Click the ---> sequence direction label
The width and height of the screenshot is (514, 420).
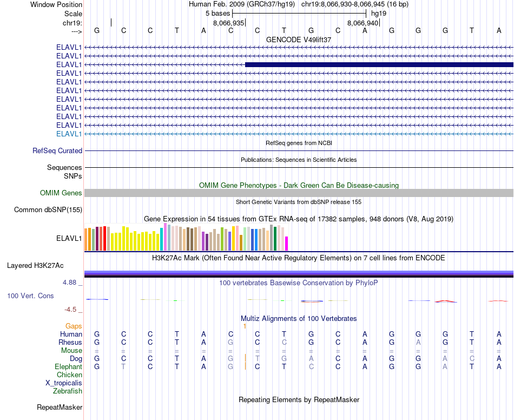tap(77, 31)
